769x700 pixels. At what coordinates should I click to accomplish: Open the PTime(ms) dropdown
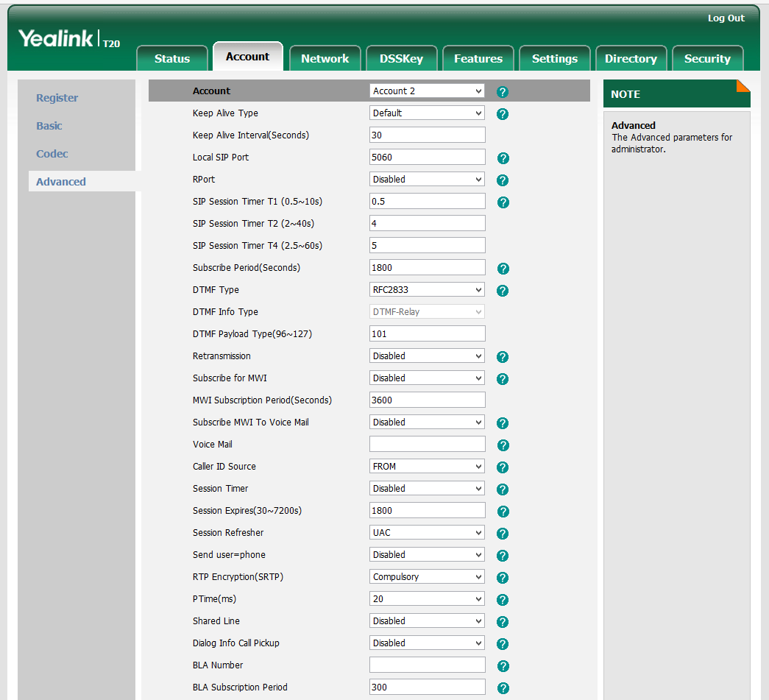pos(427,599)
